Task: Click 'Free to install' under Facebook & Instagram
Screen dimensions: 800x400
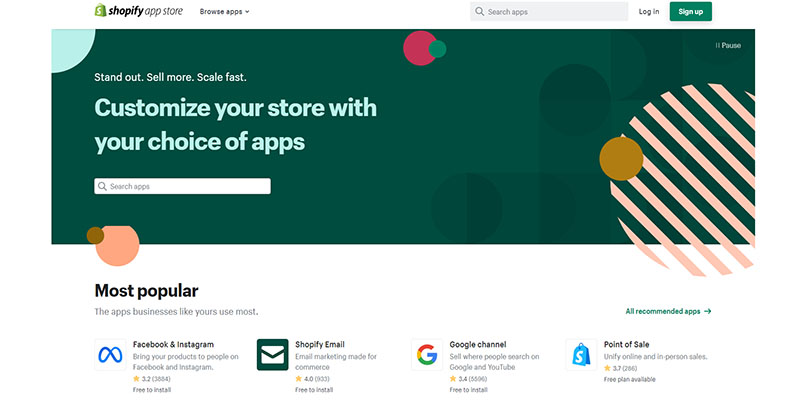Action: tap(152, 390)
